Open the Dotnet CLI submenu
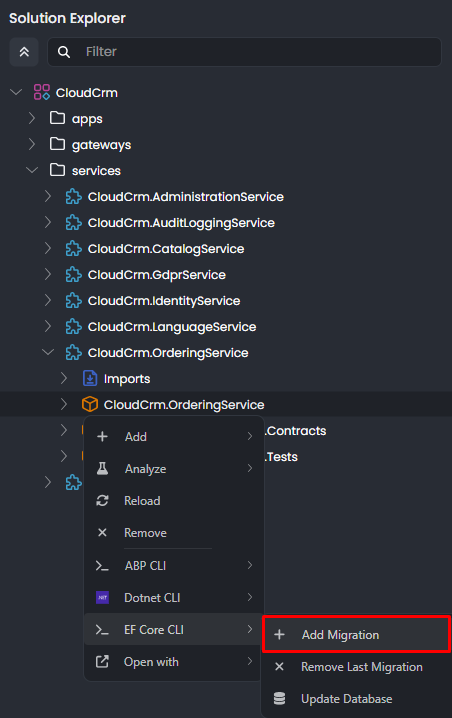The height and width of the screenshot is (718, 452). coord(174,598)
